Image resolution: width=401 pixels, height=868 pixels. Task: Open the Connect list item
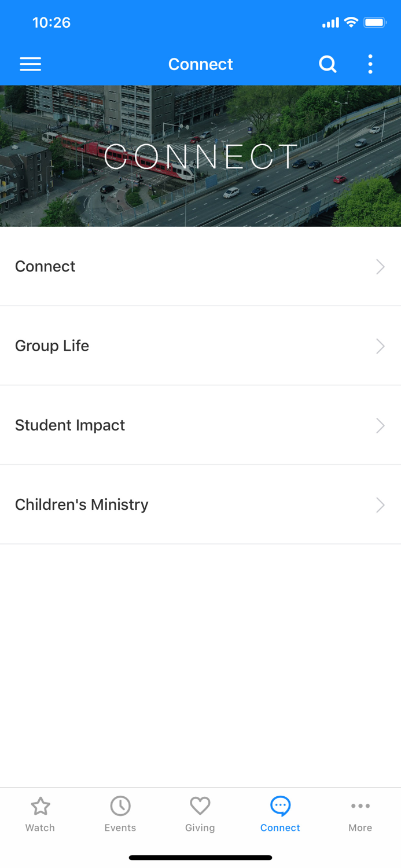click(x=200, y=267)
